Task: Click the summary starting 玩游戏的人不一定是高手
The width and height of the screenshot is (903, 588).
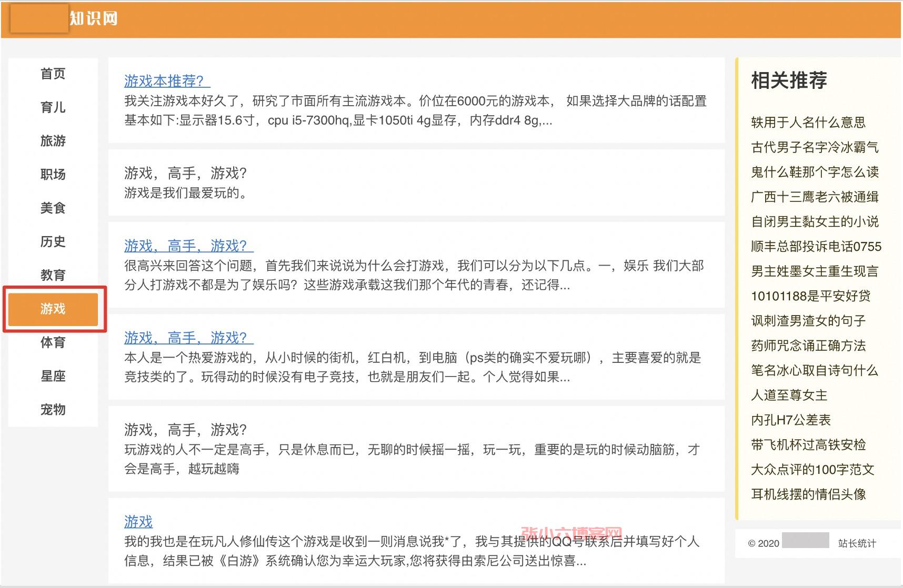Action: (412, 459)
